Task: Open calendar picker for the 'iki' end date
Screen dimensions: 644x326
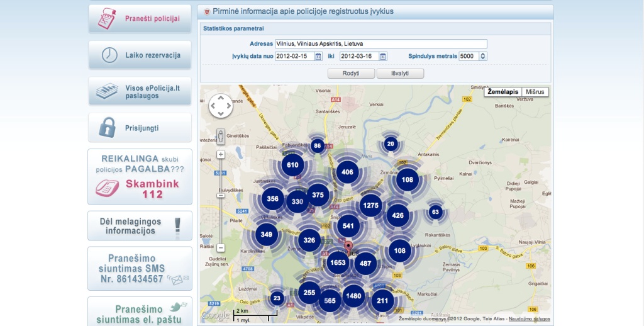Action: pos(383,57)
